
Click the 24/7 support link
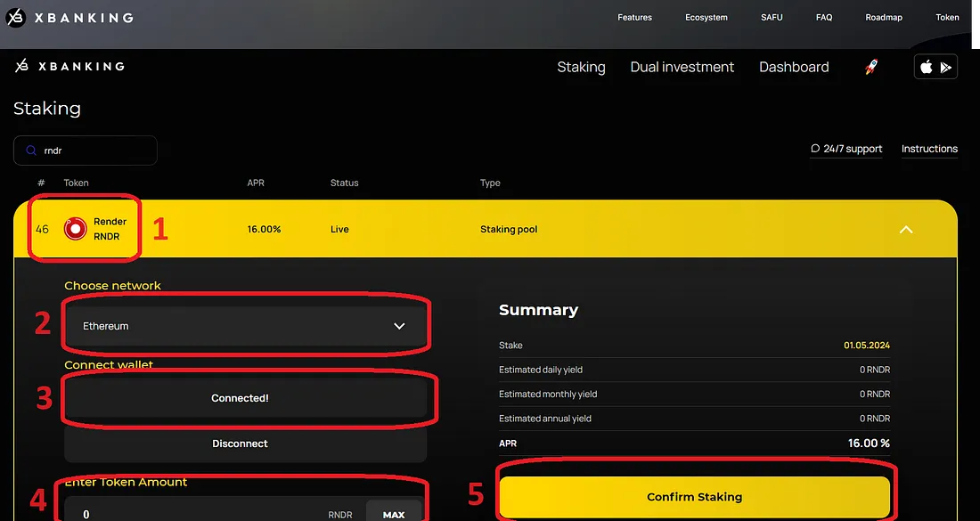(846, 149)
